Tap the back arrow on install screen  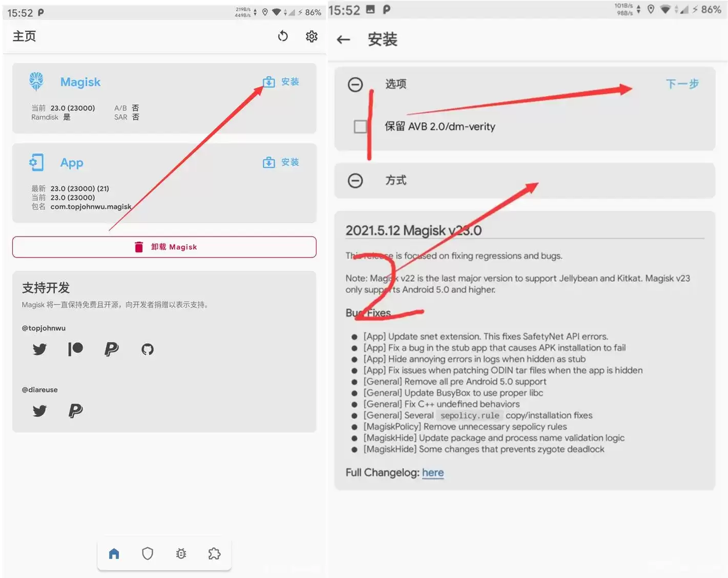pyautogui.click(x=343, y=40)
